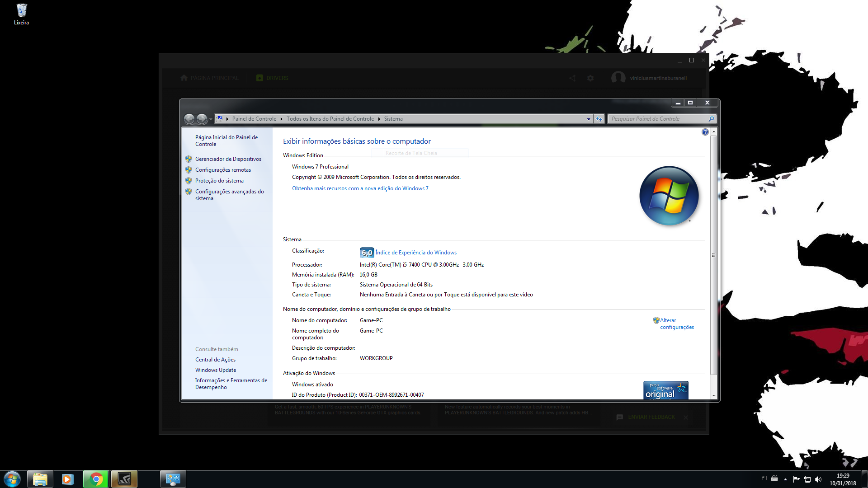Click the shield icon beside Gerenciador de Dispositivos
The height and width of the screenshot is (488, 868).
tap(189, 159)
